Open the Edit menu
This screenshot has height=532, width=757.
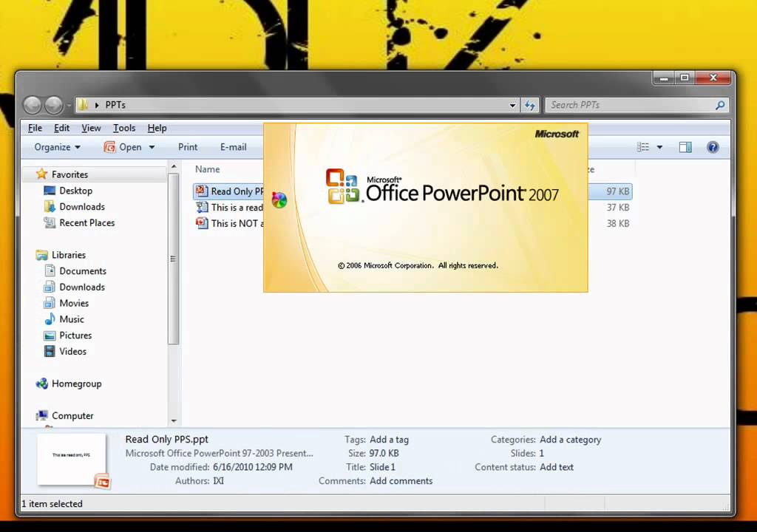pyautogui.click(x=62, y=128)
